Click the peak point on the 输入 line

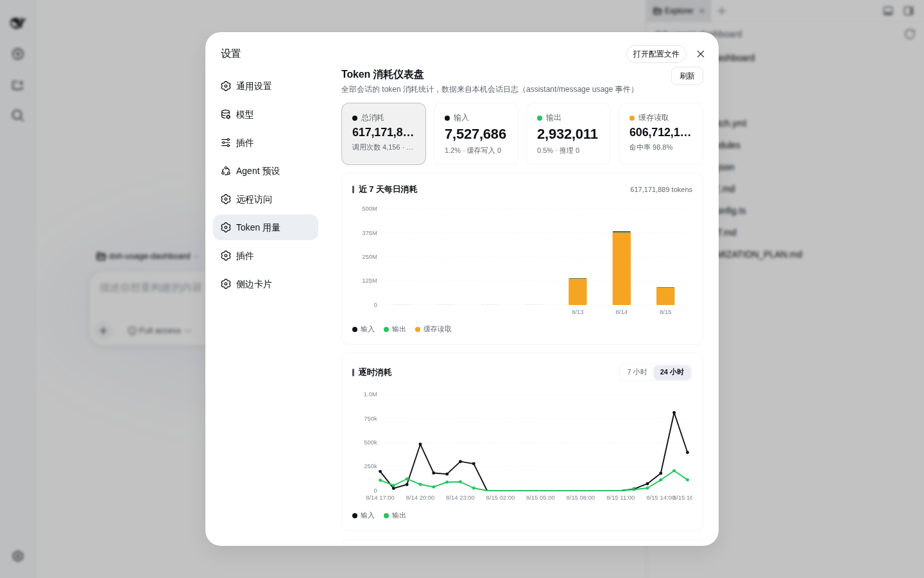tap(674, 412)
